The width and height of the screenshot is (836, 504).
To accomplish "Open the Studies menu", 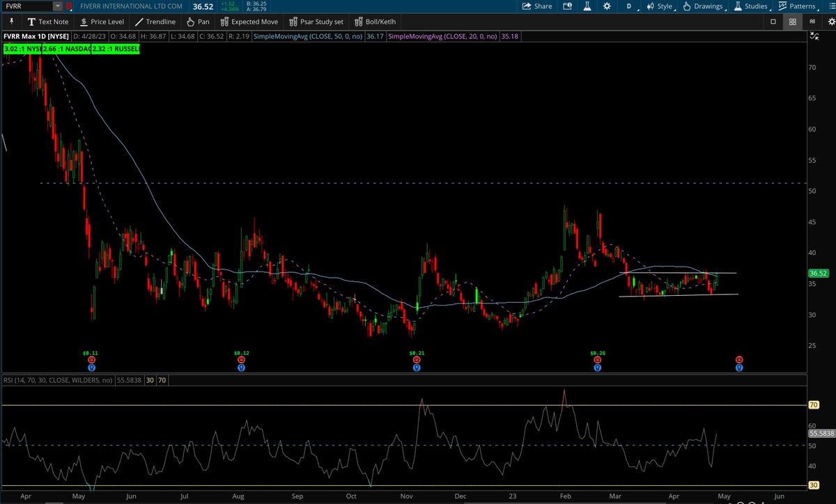I will pyautogui.click(x=754, y=6).
